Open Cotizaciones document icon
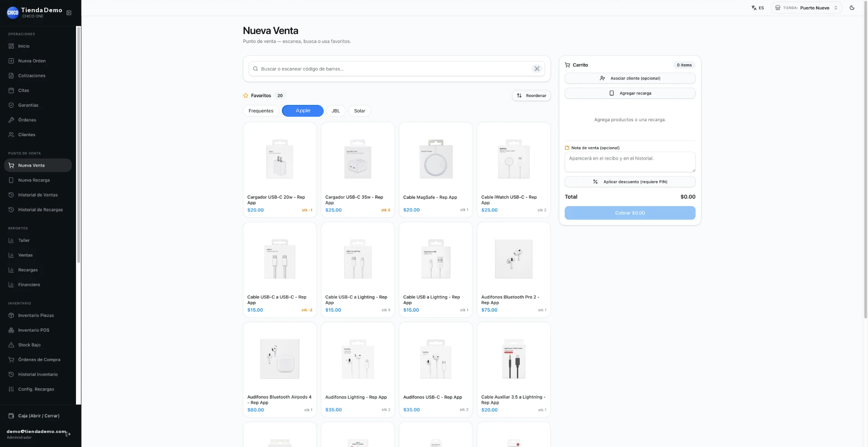Image resolution: width=868 pixels, height=447 pixels. pyautogui.click(x=11, y=76)
